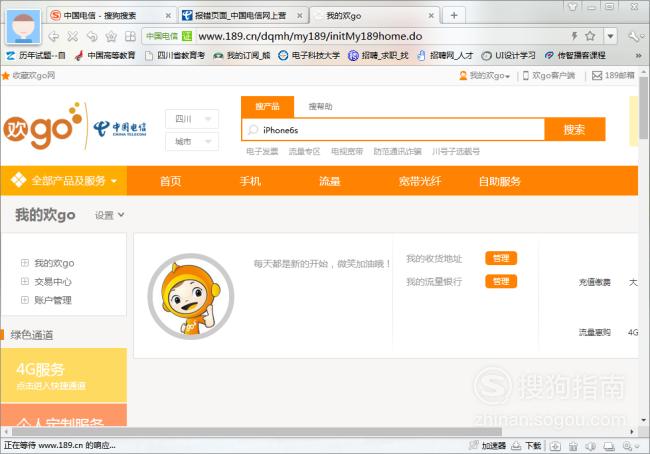Go back with the browser back arrow
650x454 pixels.
coord(54,36)
